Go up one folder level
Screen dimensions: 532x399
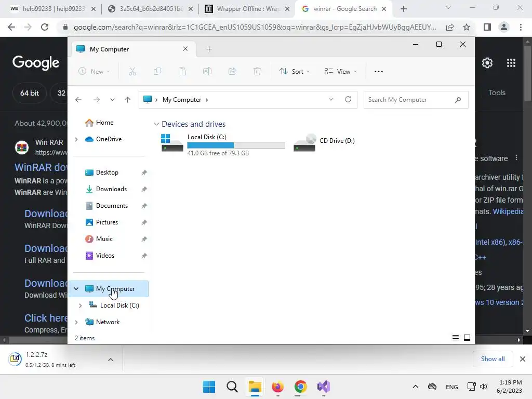(128, 100)
